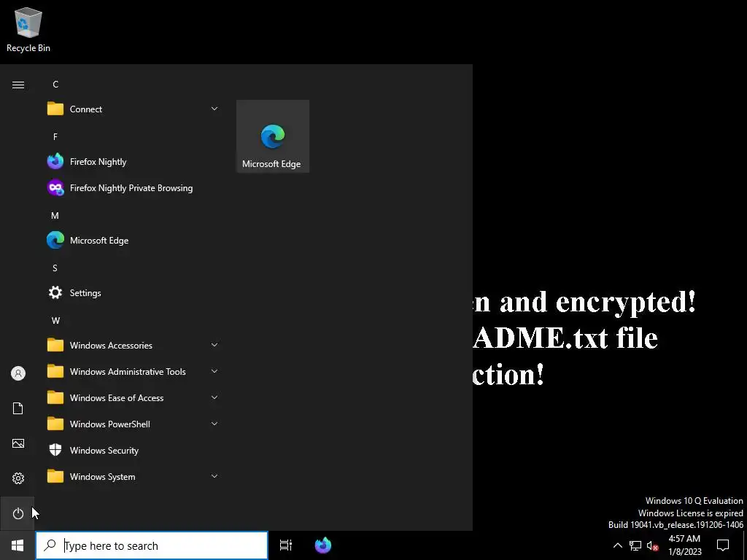Open the Windows Accessories folder icon
This screenshot has height=560, width=747.
click(55, 345)
